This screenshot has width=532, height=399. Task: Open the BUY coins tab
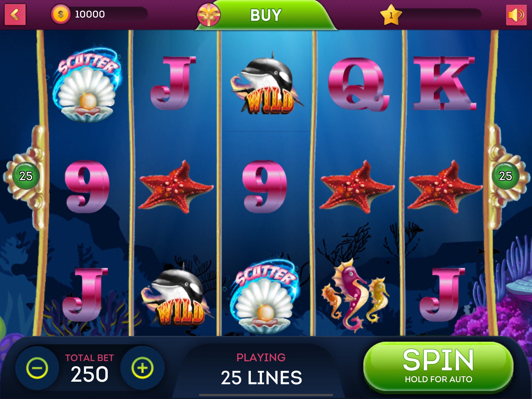266,15
